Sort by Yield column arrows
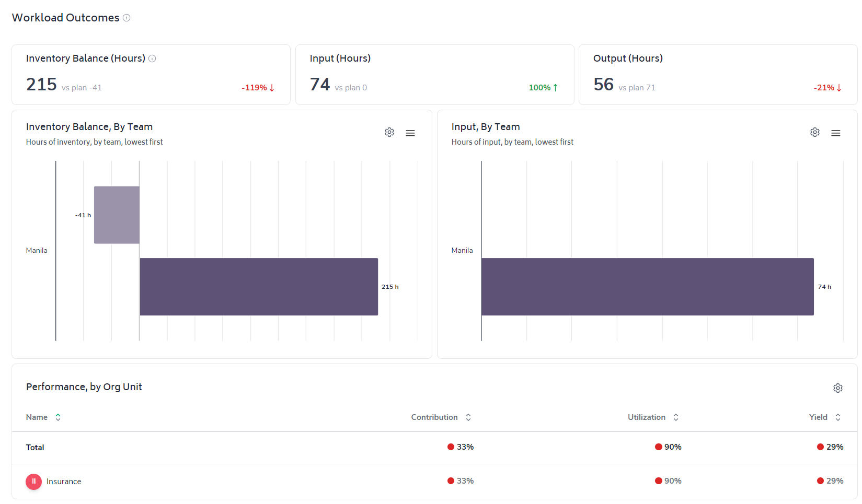 coord(838,417)
